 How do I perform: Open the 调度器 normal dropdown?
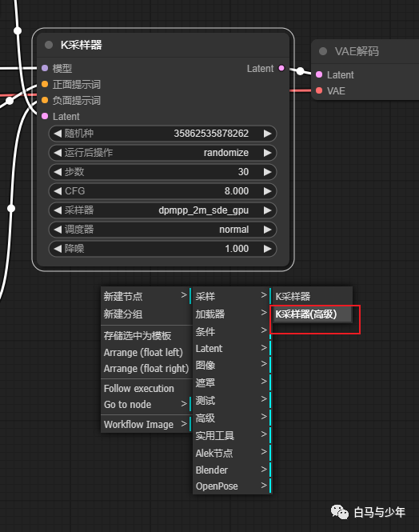click(162, 230)
